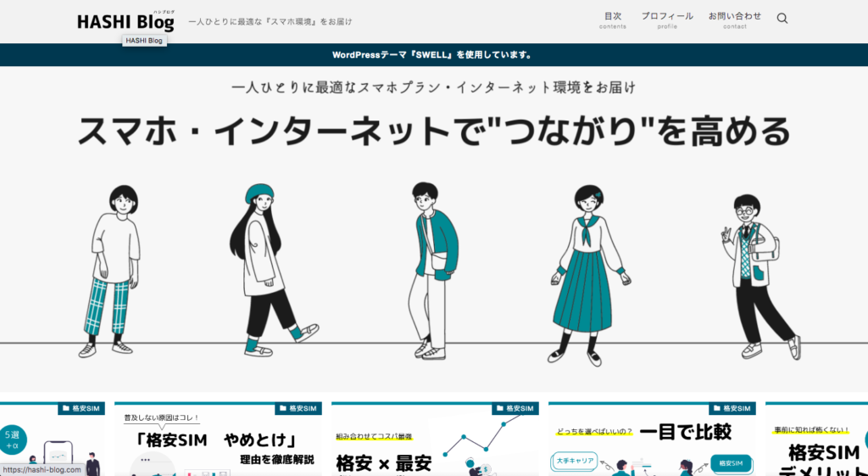Open the 目次 contents menu item
This screenshot has width=868, height=476.
612,20
